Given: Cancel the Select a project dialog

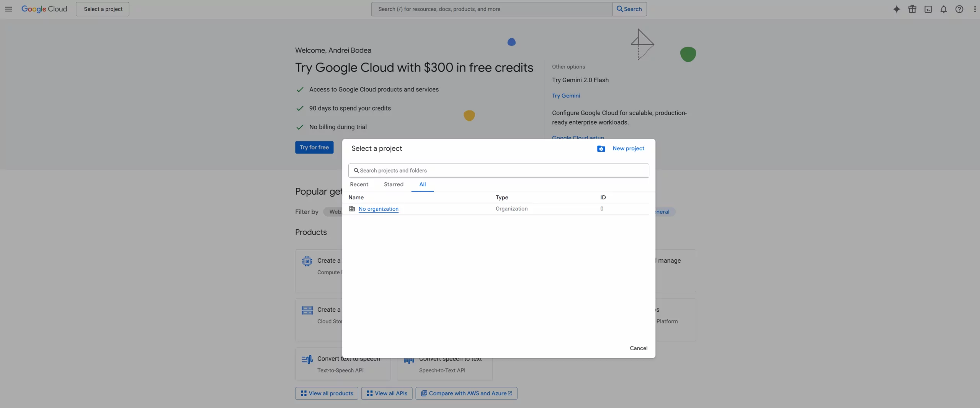Looking at the screenshot, I should point(639,348).
